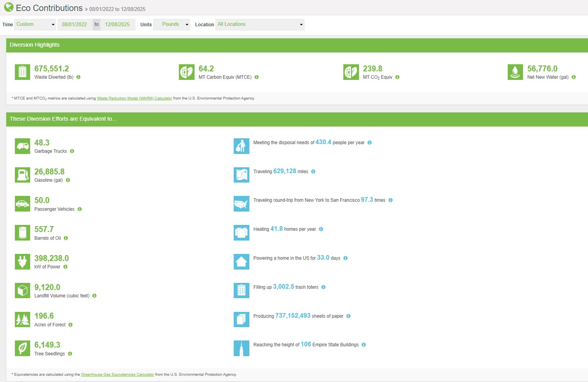Click info icon beside Tree Seedlings

[x=70, y=354]
